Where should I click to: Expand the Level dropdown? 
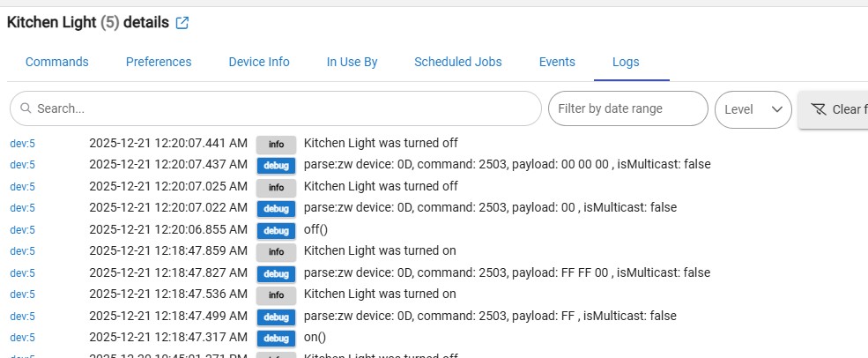(x=753, y=109)
